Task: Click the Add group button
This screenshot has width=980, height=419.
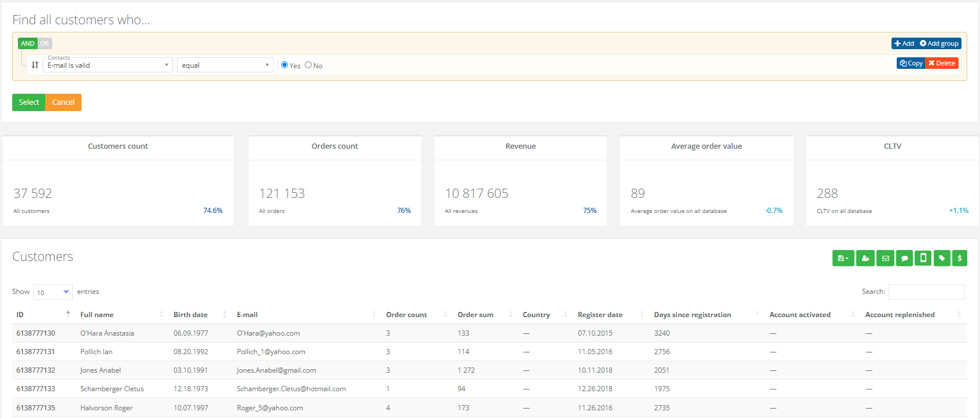Action: 939,43
